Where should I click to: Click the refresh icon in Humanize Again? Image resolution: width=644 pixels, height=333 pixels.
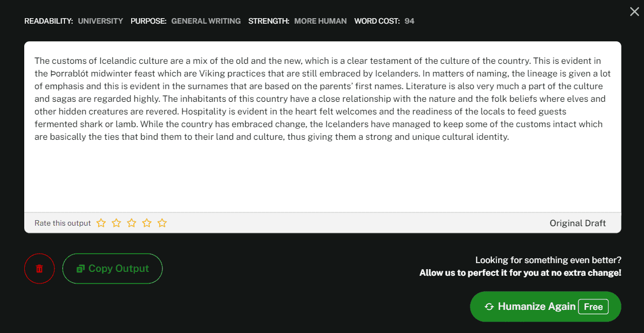[x=489, y=307]
